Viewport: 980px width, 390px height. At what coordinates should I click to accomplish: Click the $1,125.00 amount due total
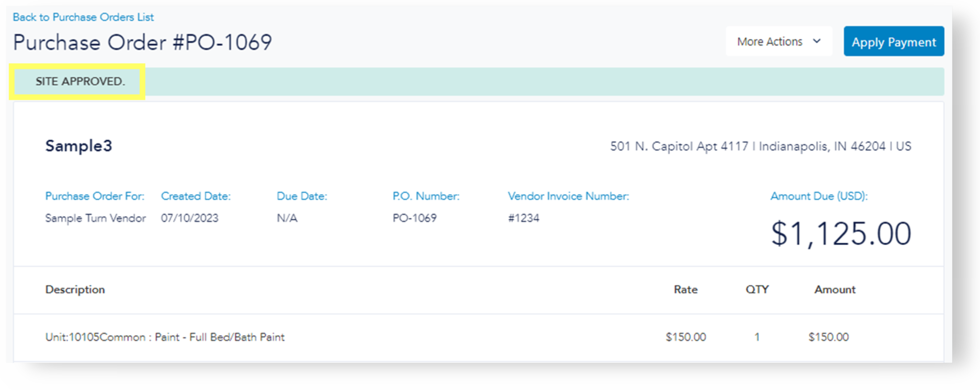(841, 234)
